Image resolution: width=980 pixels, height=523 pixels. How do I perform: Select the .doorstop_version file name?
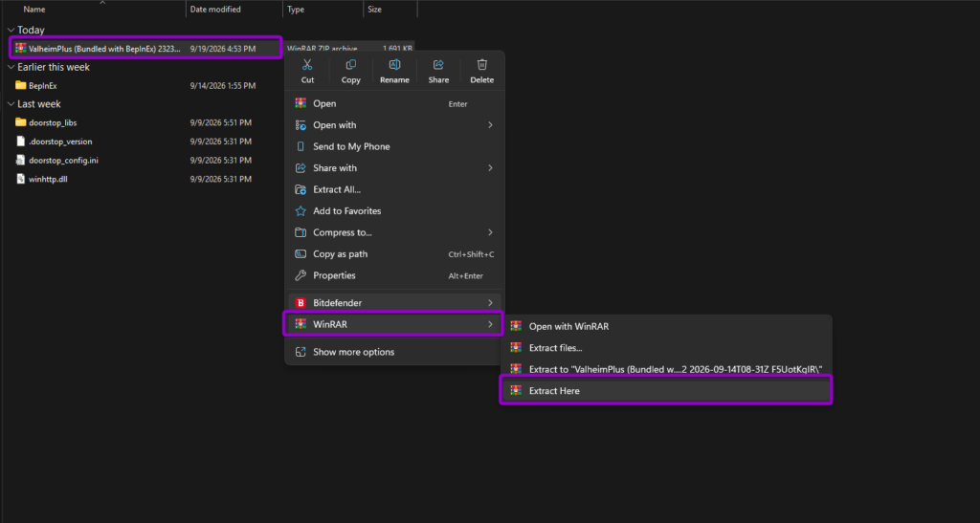click(x=60, y=142)
